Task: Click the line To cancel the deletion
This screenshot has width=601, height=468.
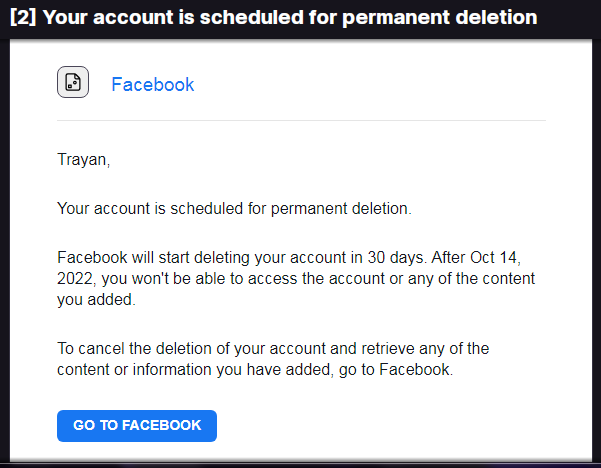Action: pyautogui.click(x=273, y=349)
